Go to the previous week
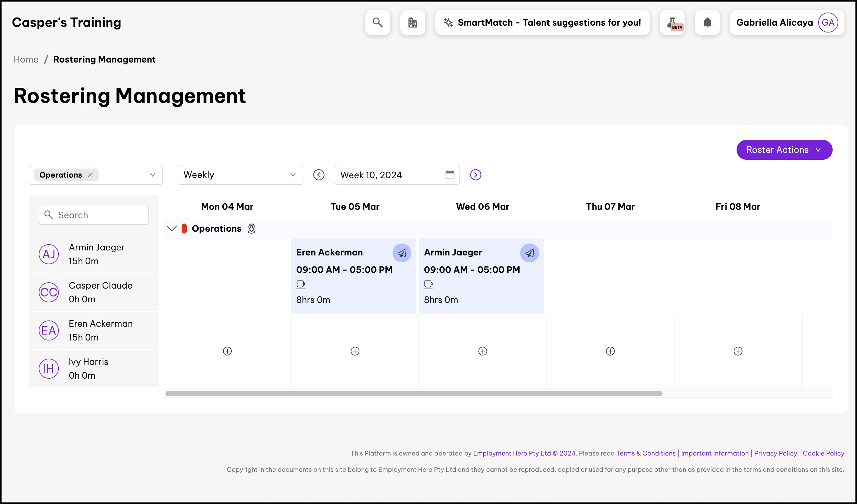This screenshot has height=504, width=857. pyautogui.click(x=319, y=175)
